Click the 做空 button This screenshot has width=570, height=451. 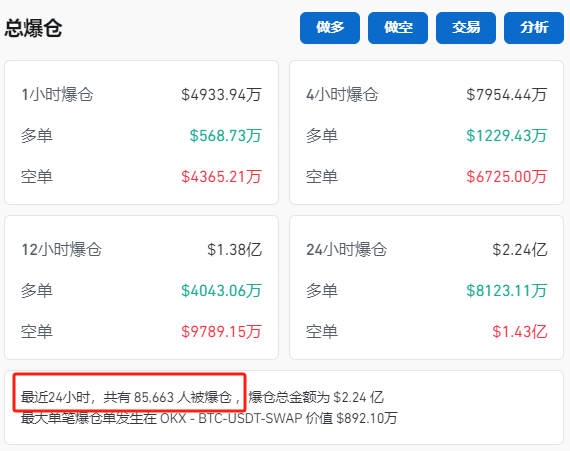click(x=398, y=28)
